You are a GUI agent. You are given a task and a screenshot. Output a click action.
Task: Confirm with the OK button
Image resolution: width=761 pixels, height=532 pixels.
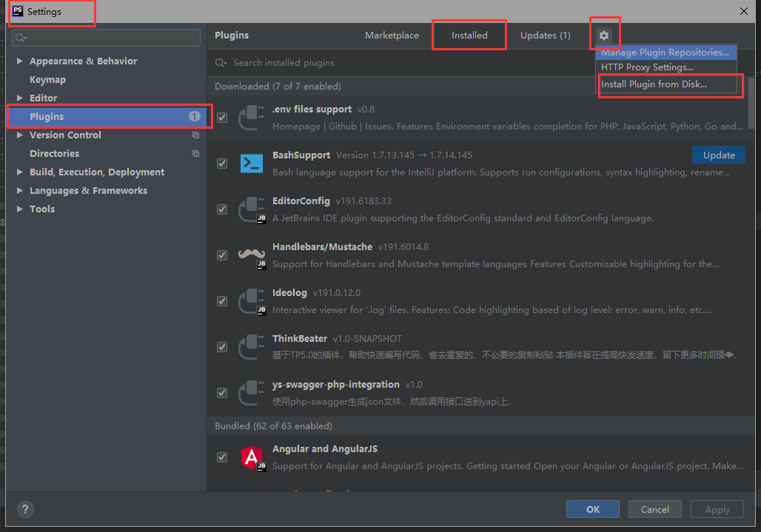(593, 509)
